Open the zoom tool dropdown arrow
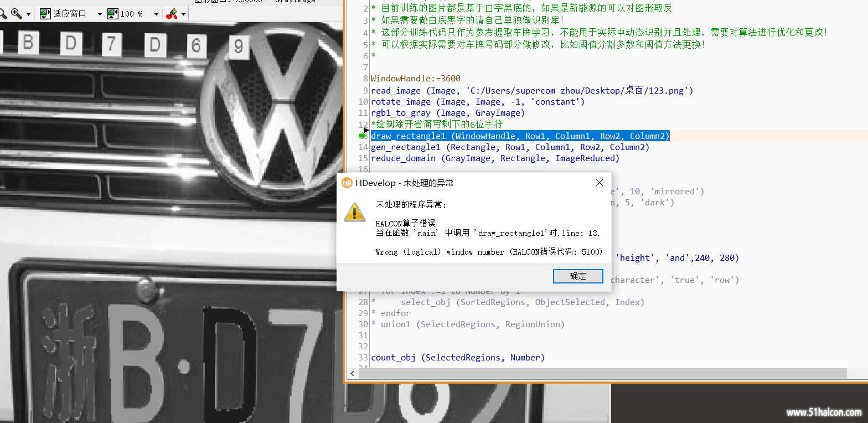Image resolution: width=868 pixels, height=423 pixels. pos(28,14)
